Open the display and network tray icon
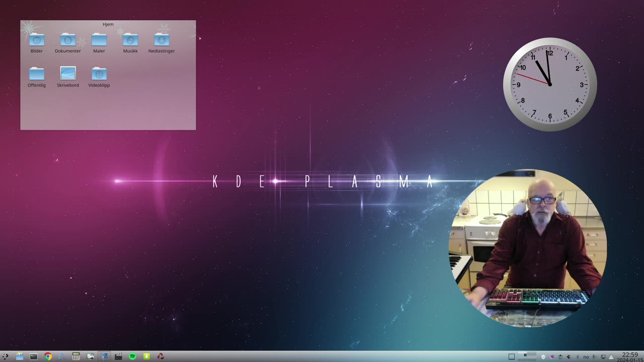This screenshot has width=644, height=362. (x=603, y=357)
